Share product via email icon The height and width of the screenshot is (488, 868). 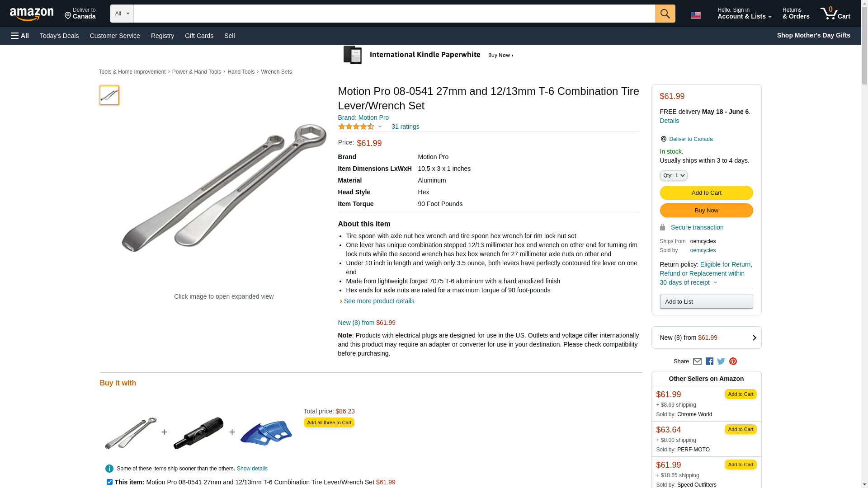697,361
